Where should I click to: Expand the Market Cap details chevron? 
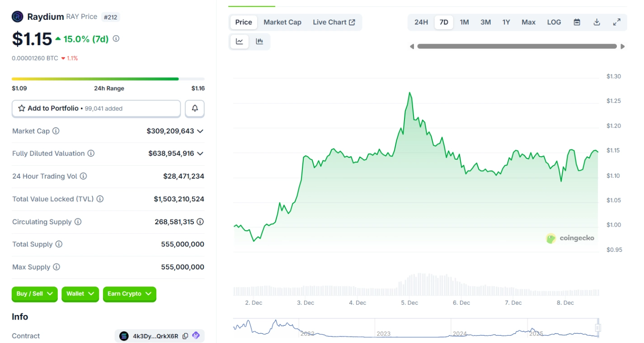coord(200,131)
